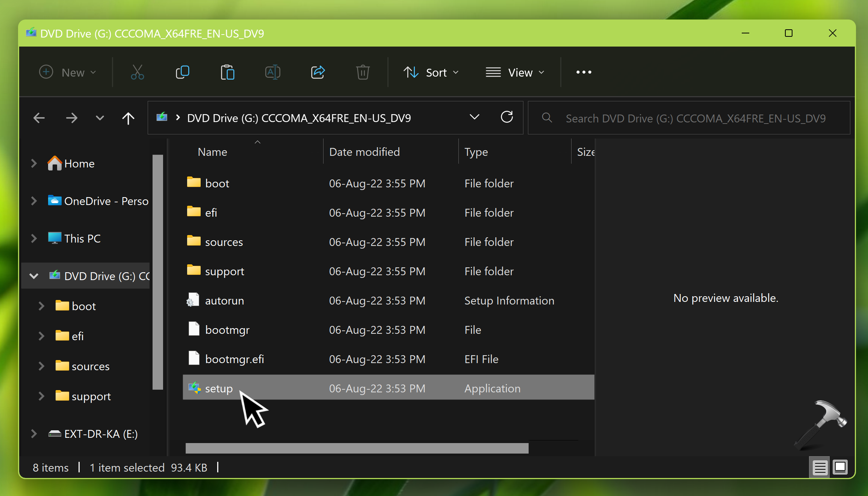The image size is (868, 496).
Task: Click the search box for DVD Drive
Action: point(695,118)
